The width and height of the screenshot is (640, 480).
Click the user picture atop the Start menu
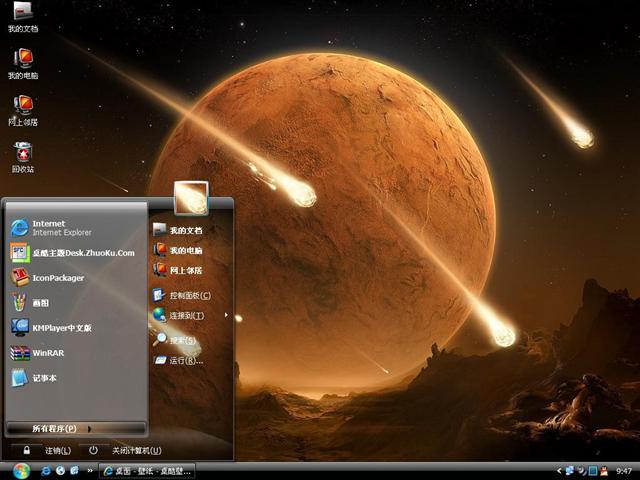[x=191, y=198]
